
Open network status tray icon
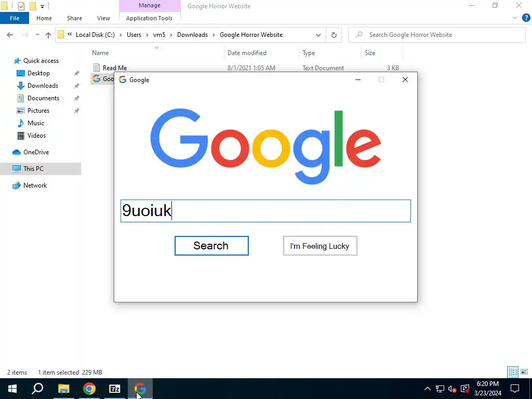click(x=440, y=389)
